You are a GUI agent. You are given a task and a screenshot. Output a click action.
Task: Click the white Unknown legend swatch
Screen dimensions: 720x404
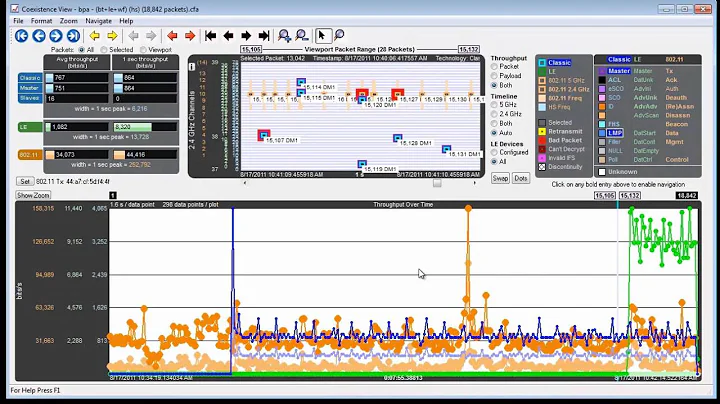(x=602, y=172)
